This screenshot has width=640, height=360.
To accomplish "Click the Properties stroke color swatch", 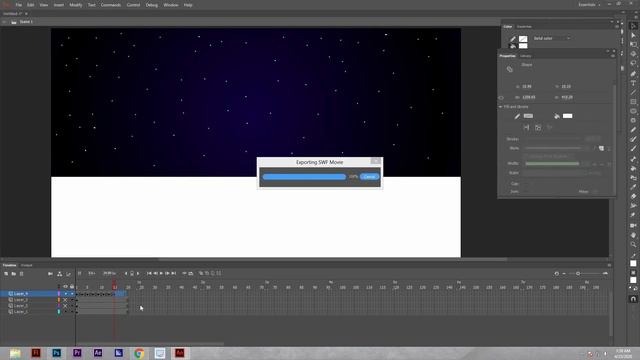I will 528,116.
